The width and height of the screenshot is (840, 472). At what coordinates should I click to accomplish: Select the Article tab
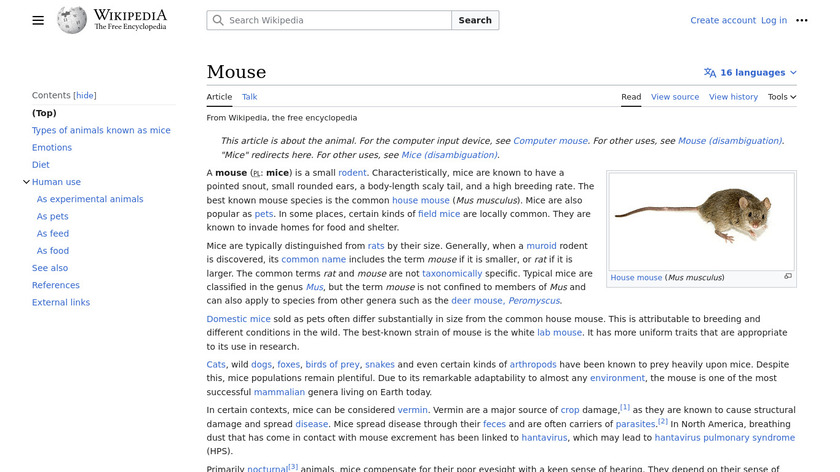click(219, 97)
